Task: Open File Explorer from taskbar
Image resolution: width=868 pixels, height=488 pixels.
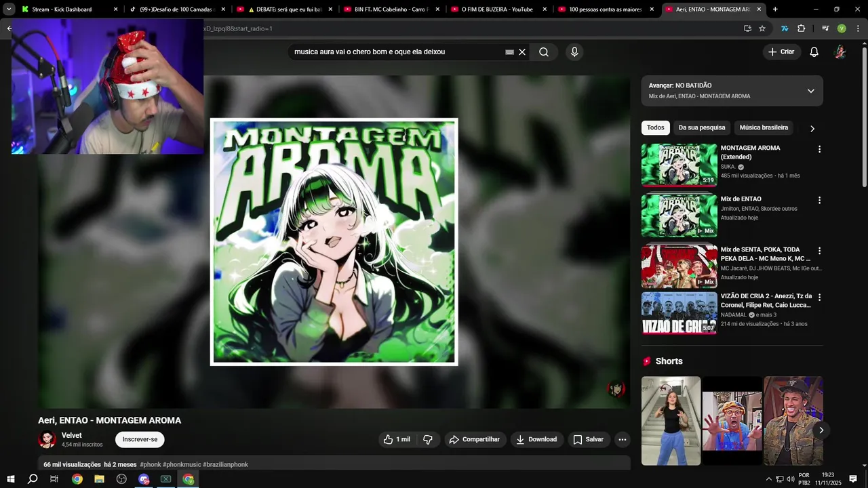Action: point(99,479)
